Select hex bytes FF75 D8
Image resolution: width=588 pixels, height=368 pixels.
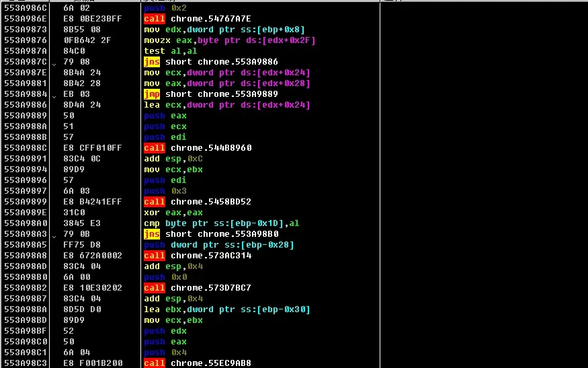pyautogui.click(x=82, y=245)
